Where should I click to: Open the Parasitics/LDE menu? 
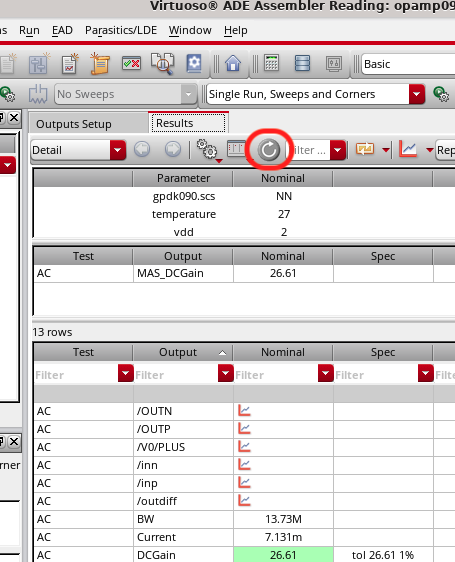point(121,30)
